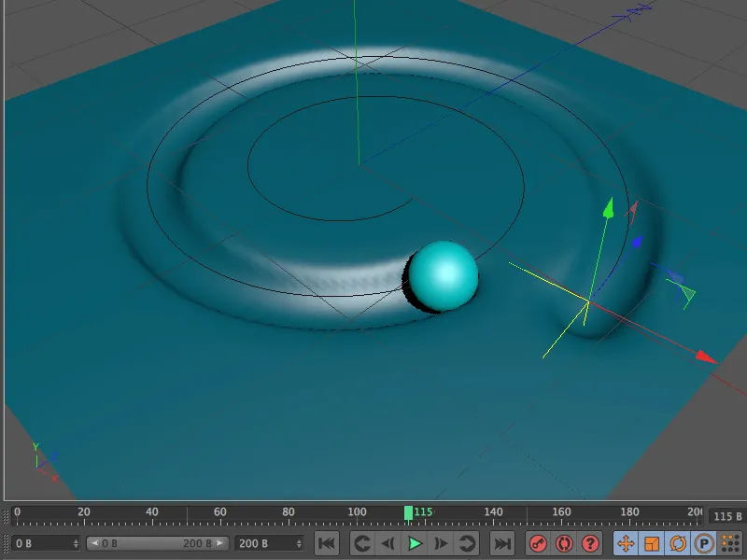Click right arrow of preview range slider

click(x=219, y=543)
